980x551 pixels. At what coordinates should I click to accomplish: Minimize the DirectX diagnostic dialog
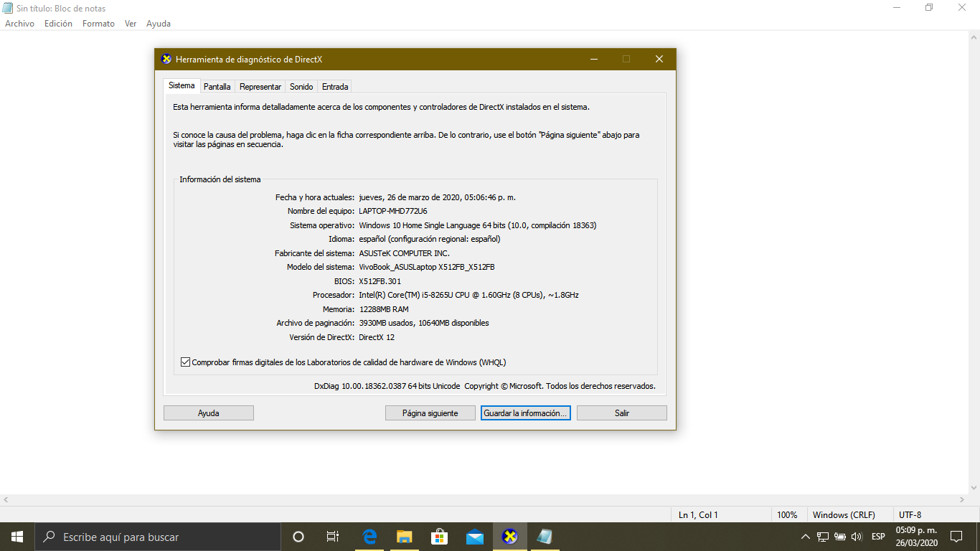click(593, 59)
